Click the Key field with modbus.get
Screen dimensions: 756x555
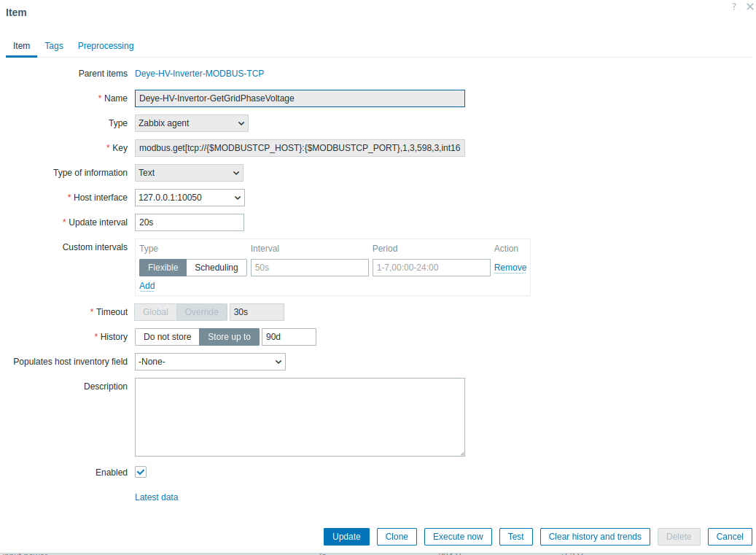(300, 148)
